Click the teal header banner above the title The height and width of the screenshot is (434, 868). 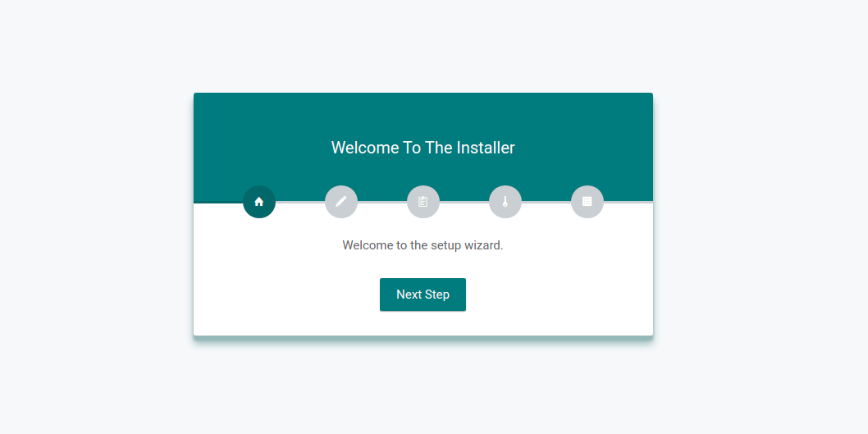click(423, 113)
